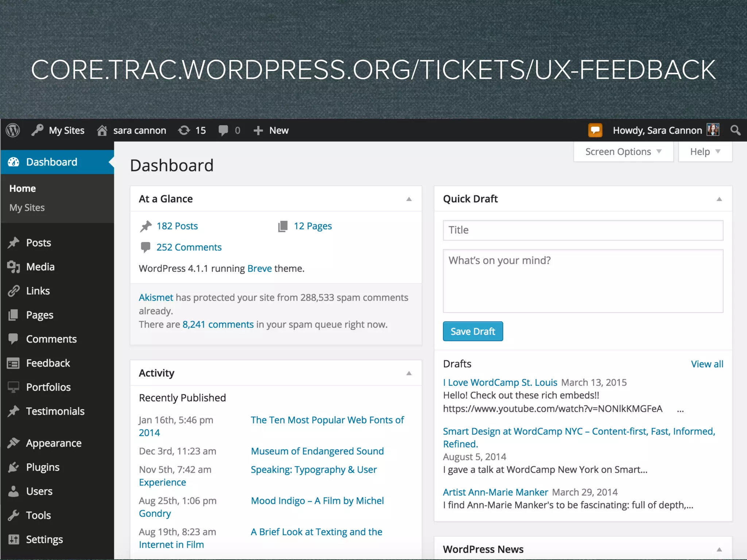Image resolution: width=747 pixels, height=560 pixels.
Task: Click the pin icon beside 182 Posts
Action: coord(146,226)
